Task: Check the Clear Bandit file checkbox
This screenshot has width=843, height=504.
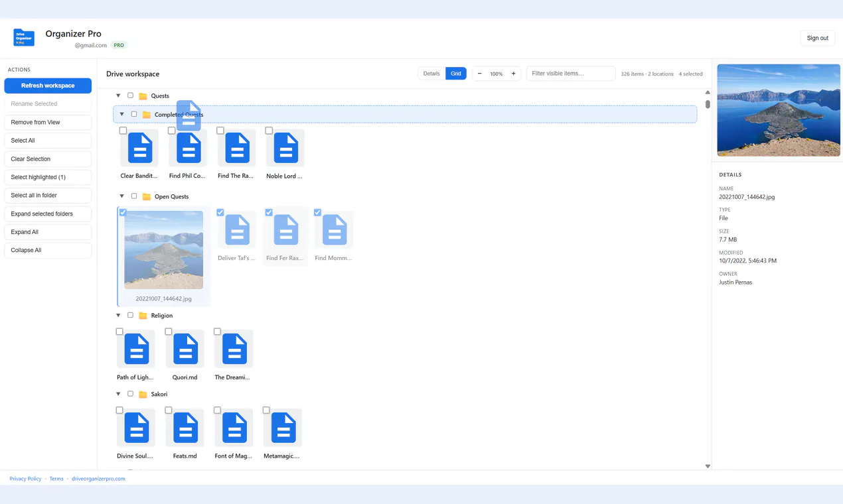Action: coord(123,131)
